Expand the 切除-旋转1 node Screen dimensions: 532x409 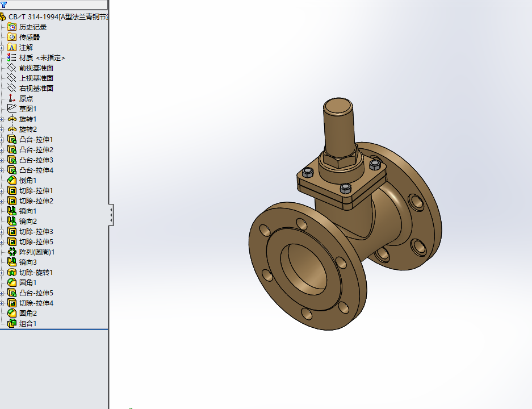(x=2, y=273)
